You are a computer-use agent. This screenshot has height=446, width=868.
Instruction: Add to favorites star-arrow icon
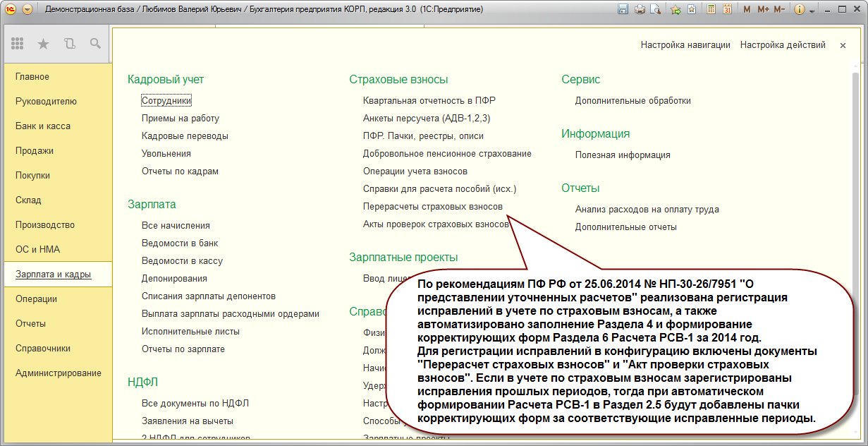coord(676,9)
